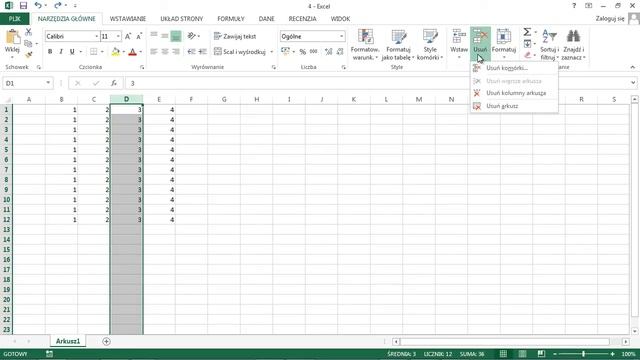Click the comma style 000 icon
The height and width of the screenshot is (360, 640).
(313, 51)
